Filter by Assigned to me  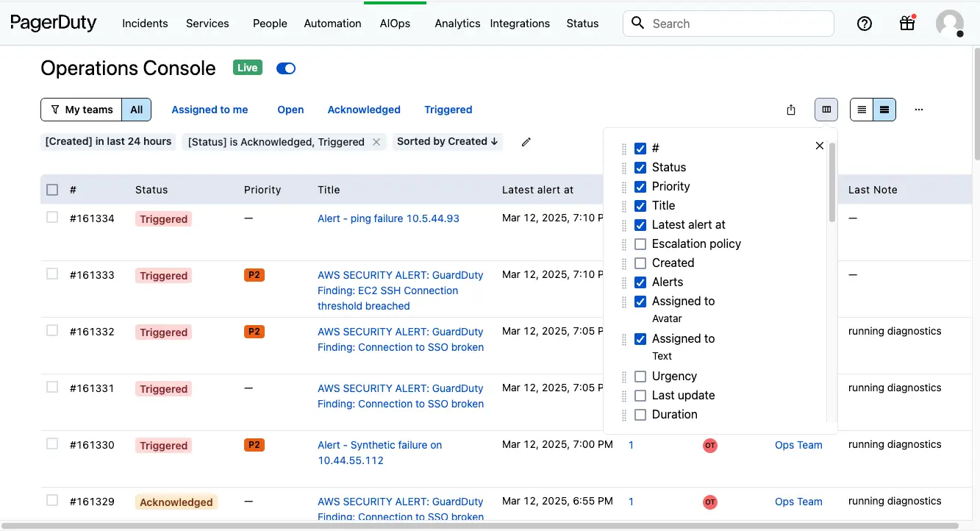[x=210, y=110]
